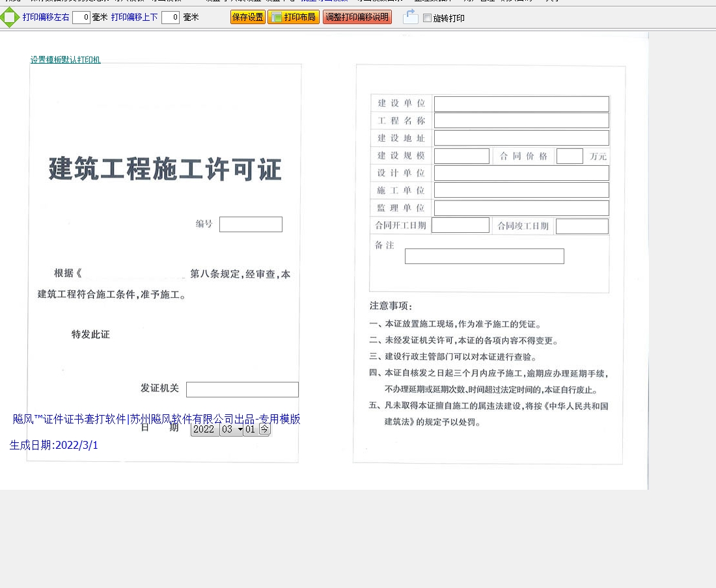Open the month dropdown showing 03
716x588 pixels.
[x=231, y=429]
